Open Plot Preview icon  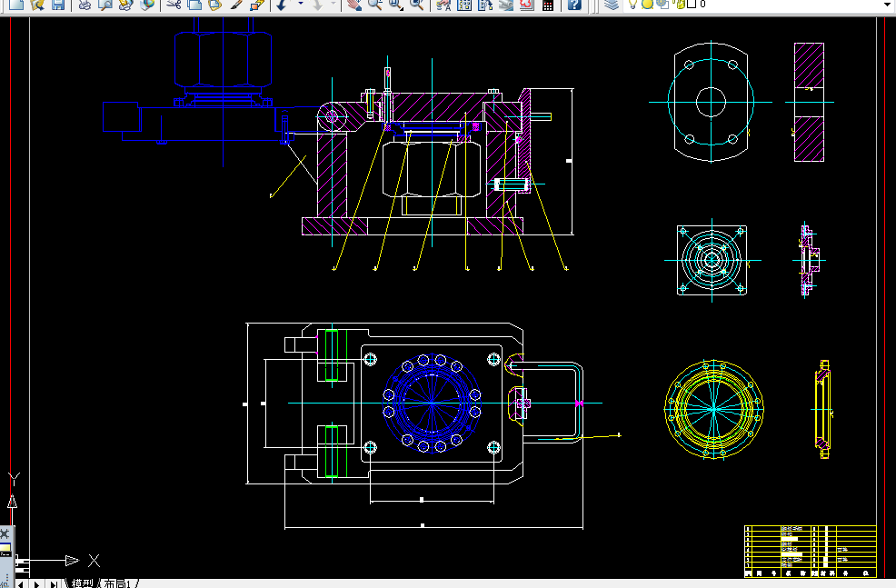pyautogui.click(x=105, y=5)
